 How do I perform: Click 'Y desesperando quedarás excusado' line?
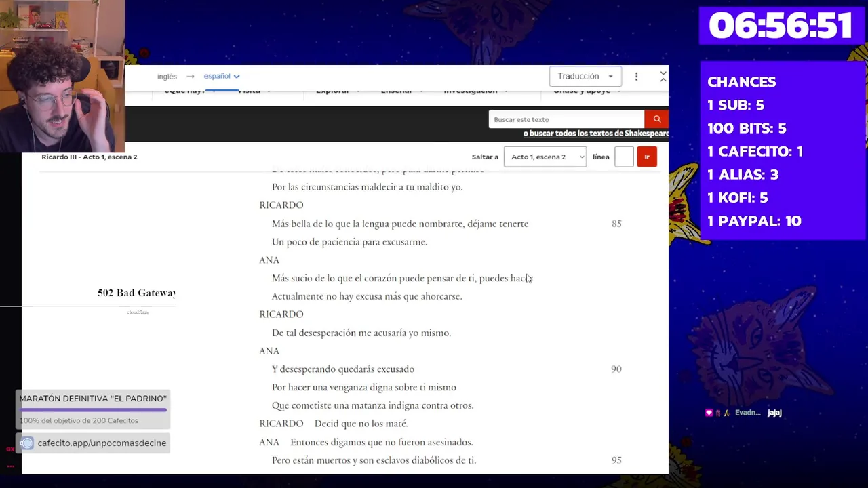(x=343, y=369)
